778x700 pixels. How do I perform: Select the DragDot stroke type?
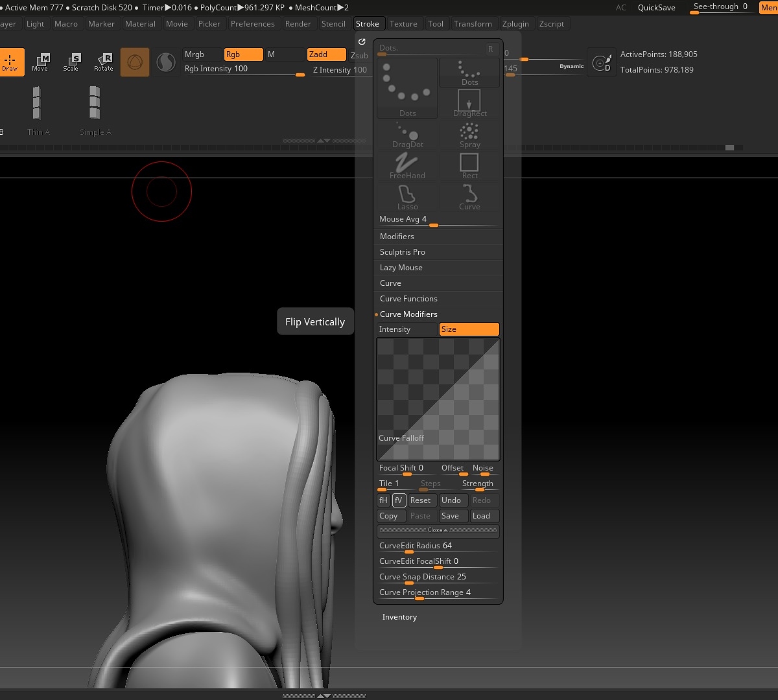[407, 134]
